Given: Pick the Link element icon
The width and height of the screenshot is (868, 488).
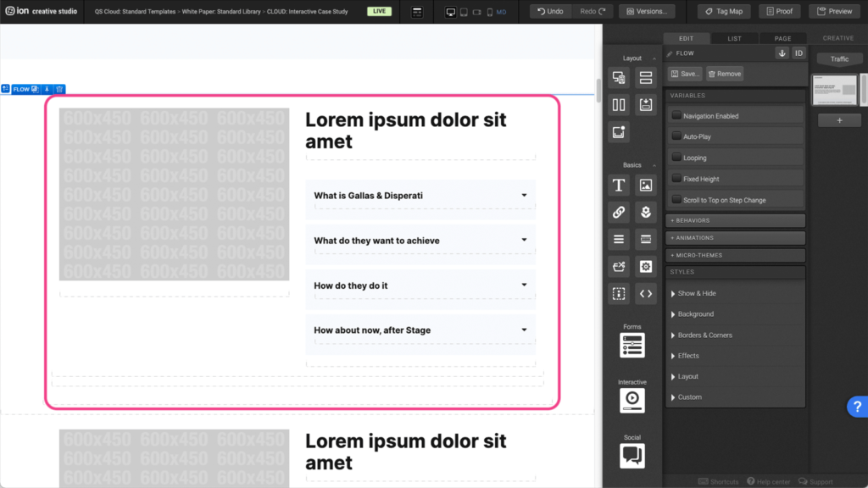Looking at the screenshot, I should click(619, 213).
